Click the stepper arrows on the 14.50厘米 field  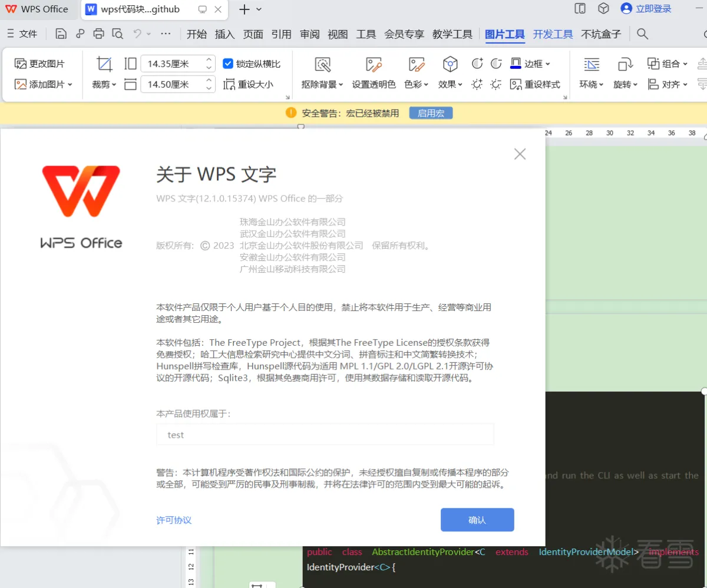point(209,84)
